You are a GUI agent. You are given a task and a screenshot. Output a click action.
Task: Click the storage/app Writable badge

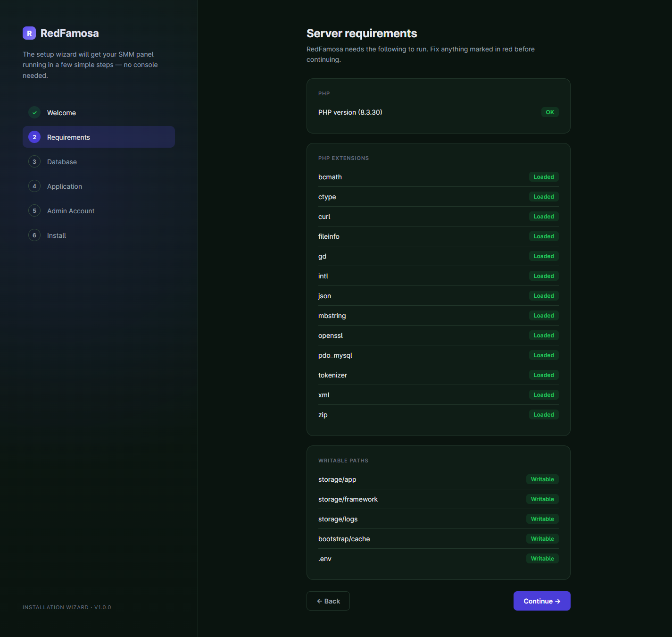542,479
